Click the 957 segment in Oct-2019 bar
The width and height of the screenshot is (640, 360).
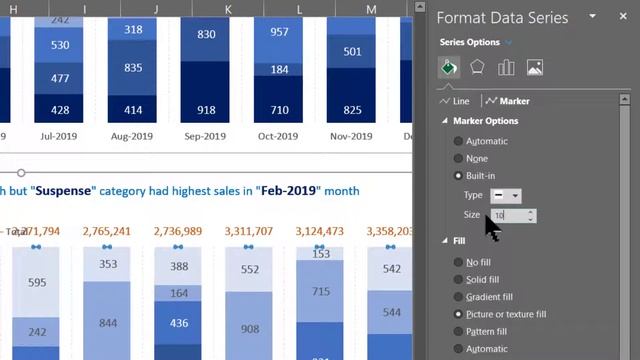pos(279,40)
